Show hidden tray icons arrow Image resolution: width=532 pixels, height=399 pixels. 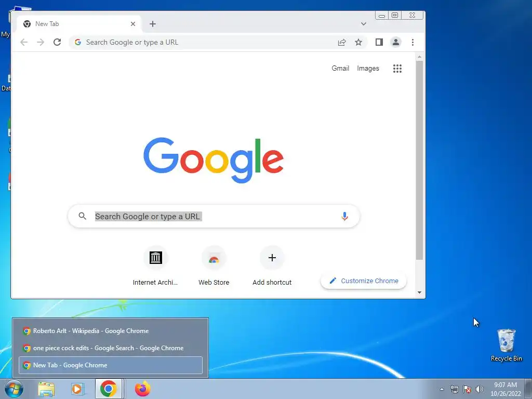click(442, 389)
